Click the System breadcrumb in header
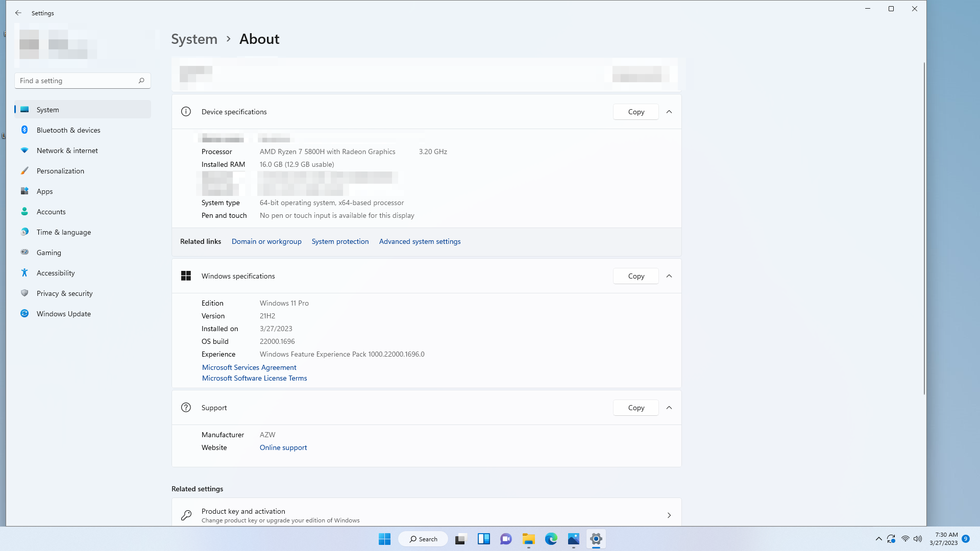Screen dimensions: 980x551 [194, 39]
